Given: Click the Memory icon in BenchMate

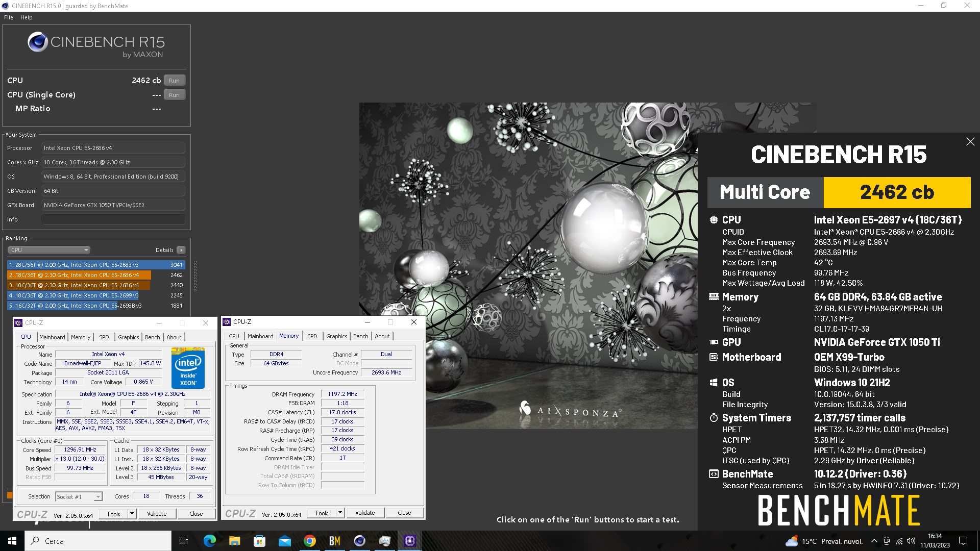Looking at the screenshot, I should point(714,296).
